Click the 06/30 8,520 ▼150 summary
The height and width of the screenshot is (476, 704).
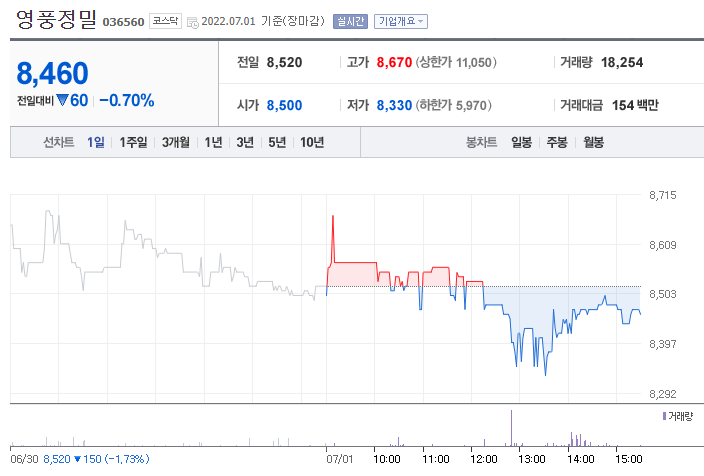(x=79, y=459)
